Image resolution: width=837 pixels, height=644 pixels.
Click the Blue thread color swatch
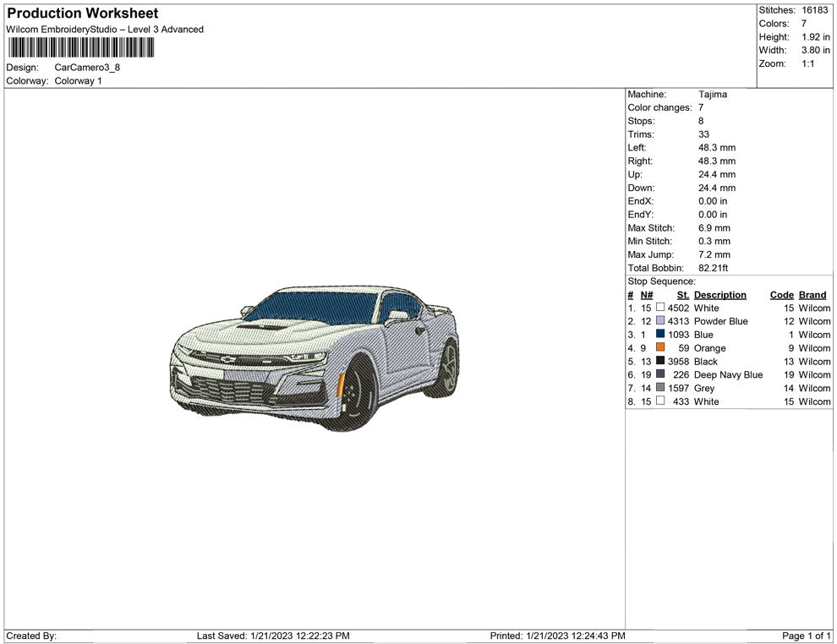(x=660, y=335)
